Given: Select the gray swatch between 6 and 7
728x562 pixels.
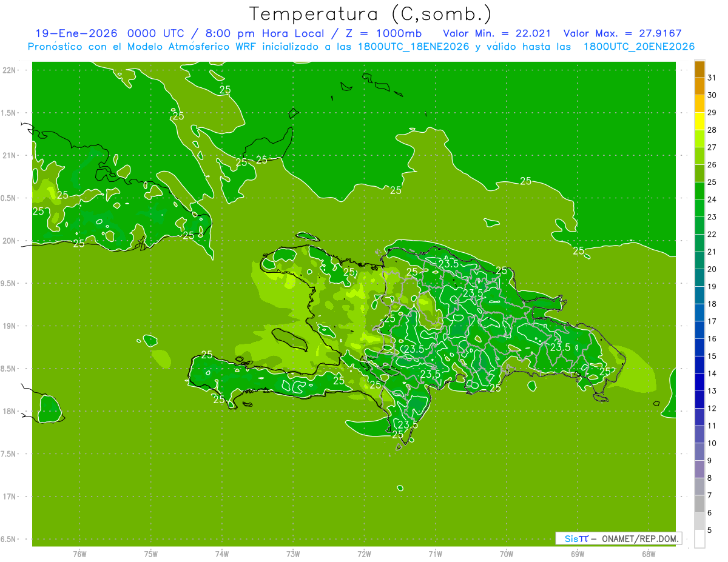Looking at the screenshot, I should (x=699, y=504).
